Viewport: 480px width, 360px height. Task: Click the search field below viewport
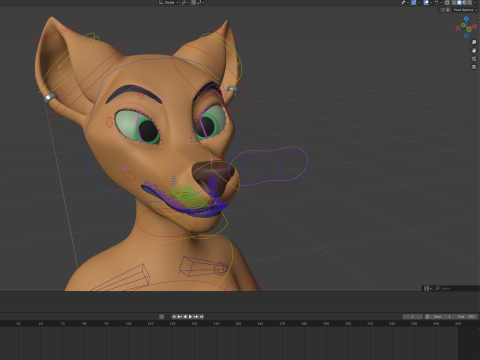click(x=456, y=288)
